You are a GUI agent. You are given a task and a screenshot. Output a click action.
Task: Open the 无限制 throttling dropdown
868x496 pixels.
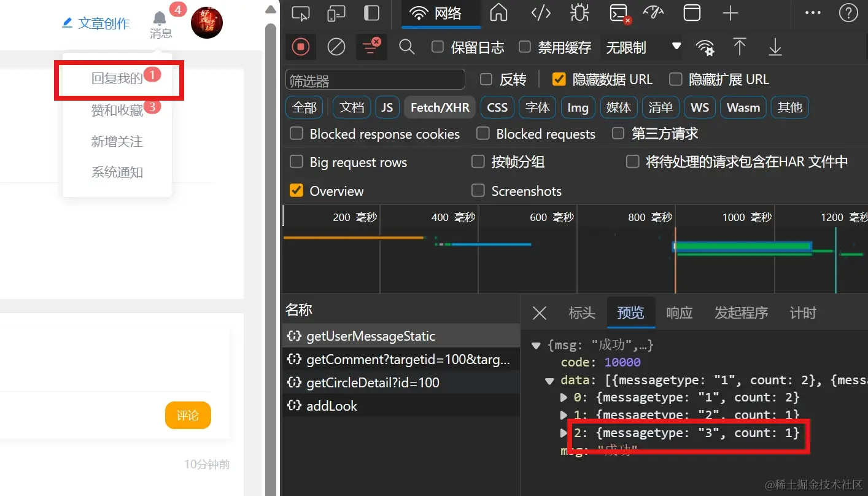pos(644,47)
